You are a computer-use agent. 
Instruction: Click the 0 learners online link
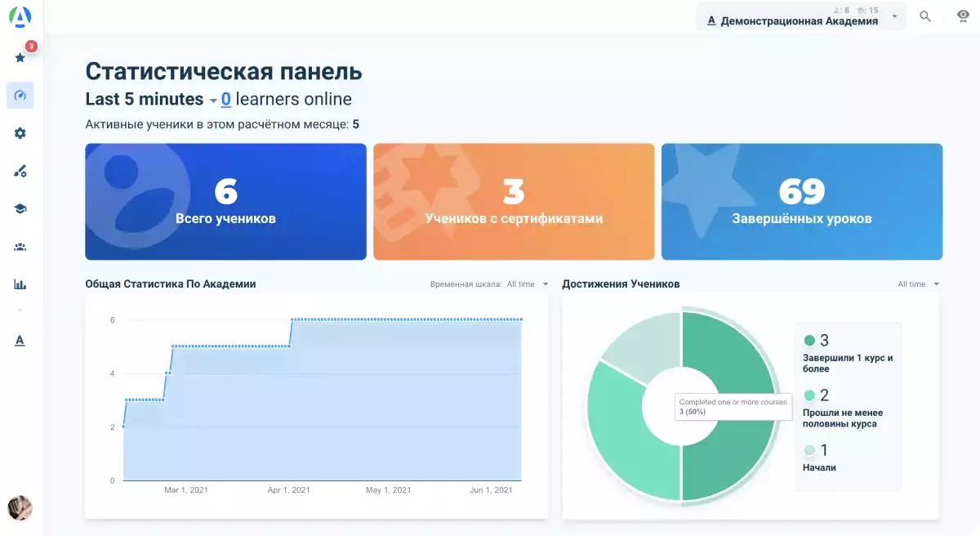(x=226, y=100)
